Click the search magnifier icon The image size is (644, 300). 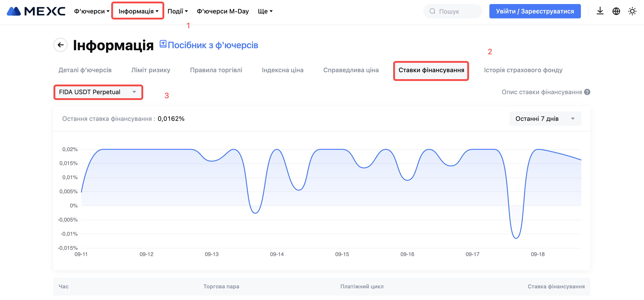click(x=432, y=11)
